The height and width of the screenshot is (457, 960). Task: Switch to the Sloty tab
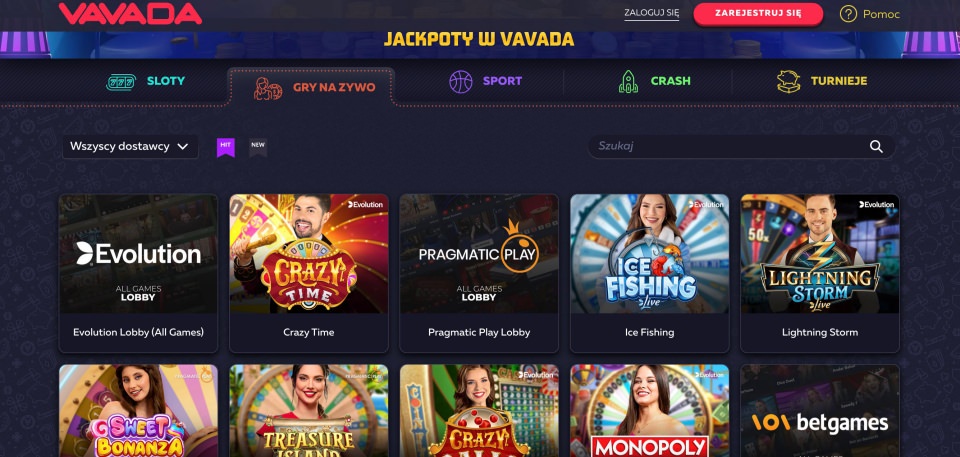coord(146,81)
